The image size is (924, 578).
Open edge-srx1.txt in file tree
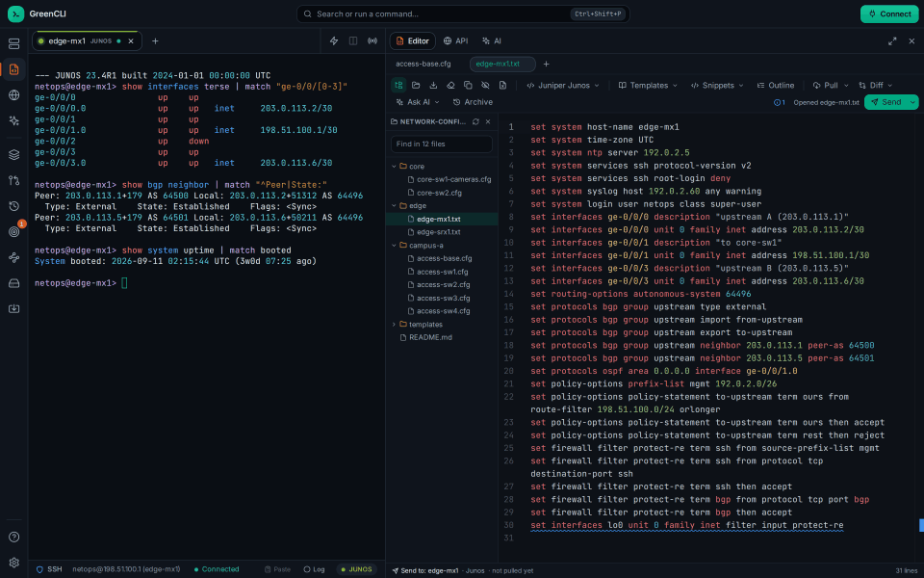442,232
